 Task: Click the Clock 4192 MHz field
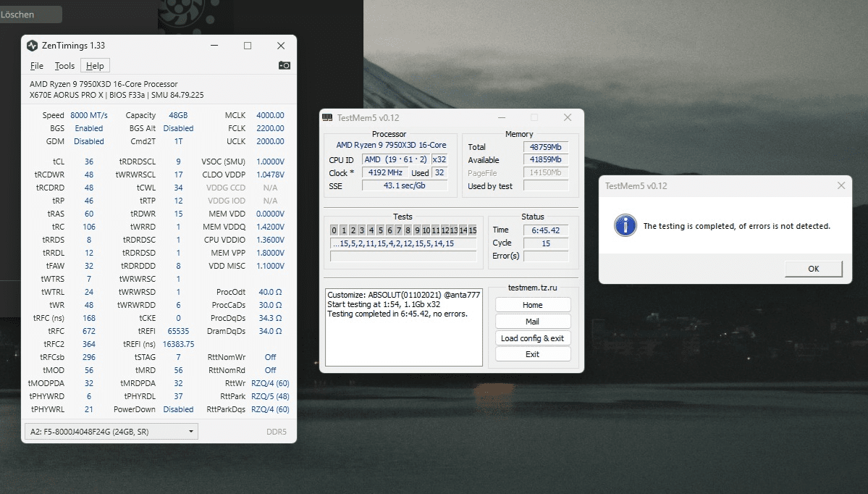click(385, 172)
